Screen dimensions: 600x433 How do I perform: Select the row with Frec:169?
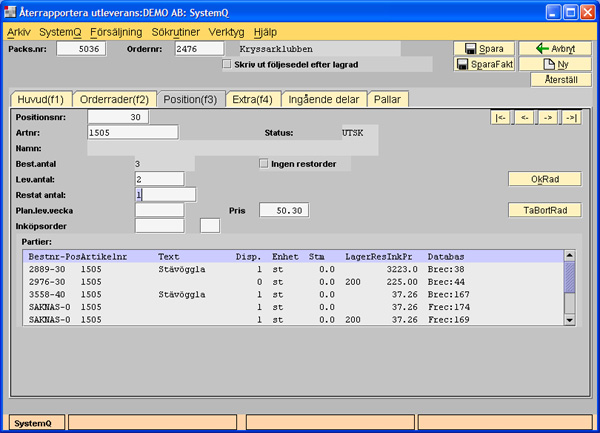coord(293,319)
